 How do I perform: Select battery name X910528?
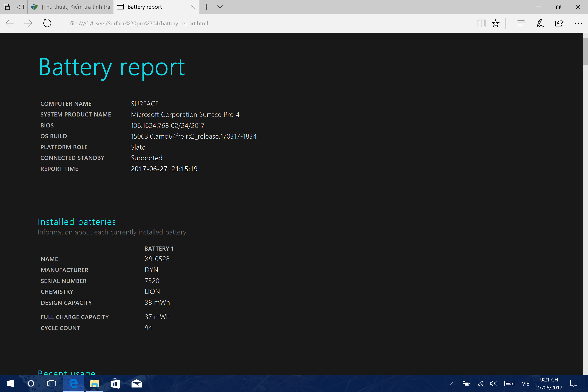[x=157, y=259]
